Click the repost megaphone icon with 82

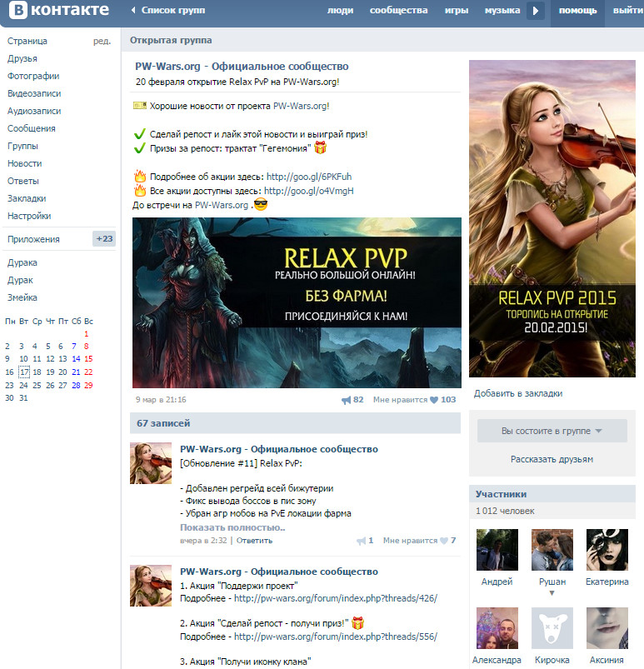pyautogui.click(x=346, y=400)
